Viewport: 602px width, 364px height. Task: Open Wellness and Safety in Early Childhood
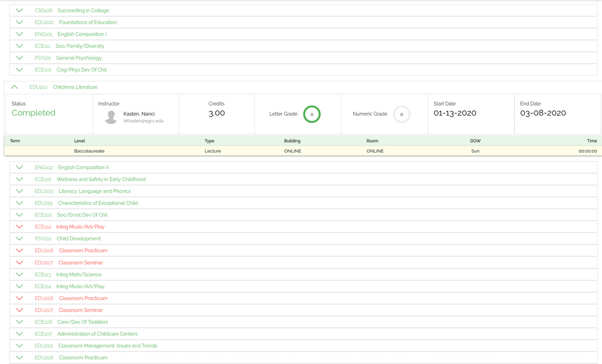(x=101, y=179)
